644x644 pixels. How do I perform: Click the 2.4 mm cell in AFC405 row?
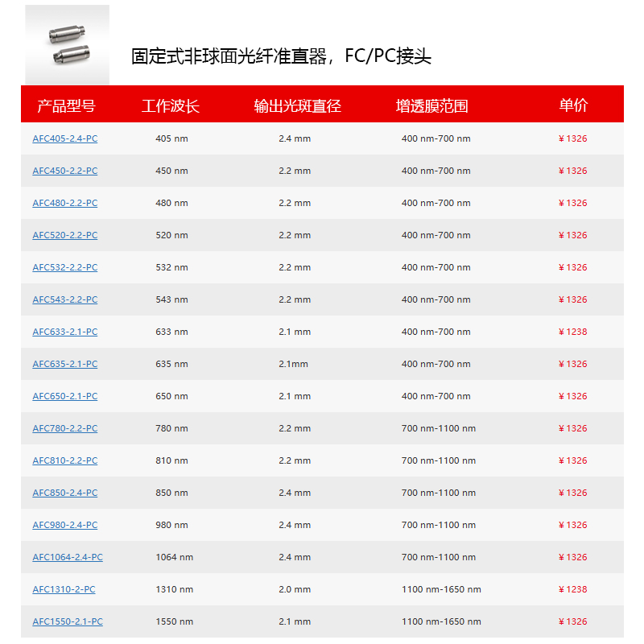coord(295,138)
